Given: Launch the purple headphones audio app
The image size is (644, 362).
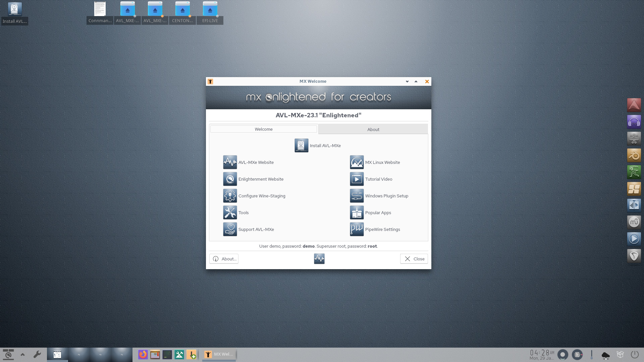Looking at the screenshot, I should click(x=634, y=122).
